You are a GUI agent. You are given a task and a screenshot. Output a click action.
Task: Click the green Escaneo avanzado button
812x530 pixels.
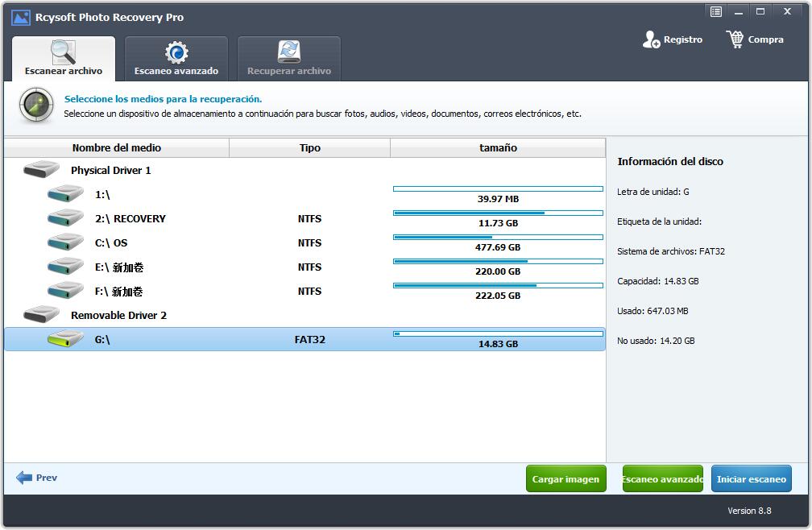662,479
